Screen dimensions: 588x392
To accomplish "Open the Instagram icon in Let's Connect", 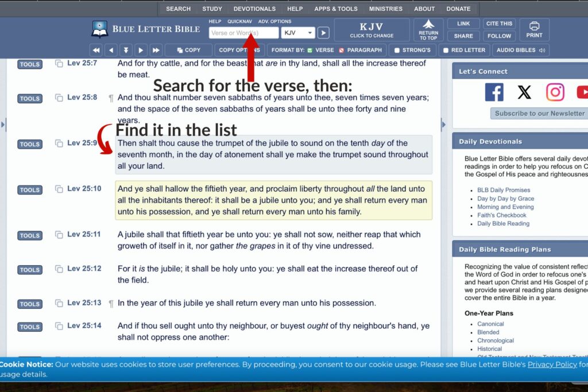I will (x=555, y=92).
